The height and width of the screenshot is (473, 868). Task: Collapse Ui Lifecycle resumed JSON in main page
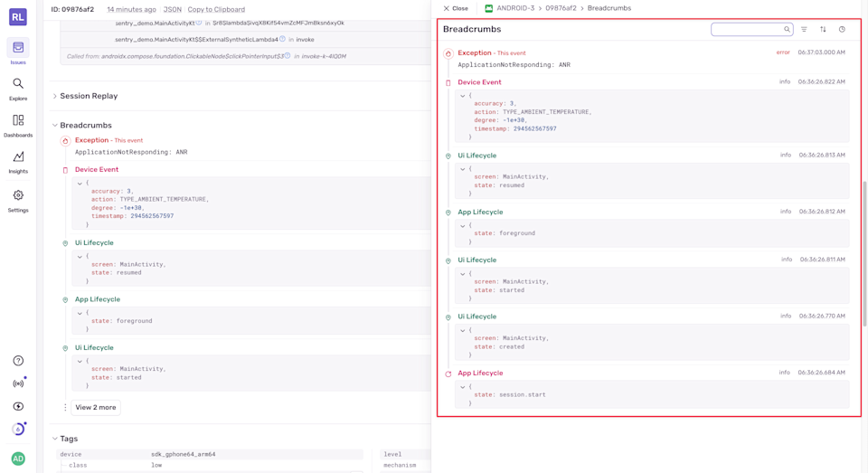point(80,257)
